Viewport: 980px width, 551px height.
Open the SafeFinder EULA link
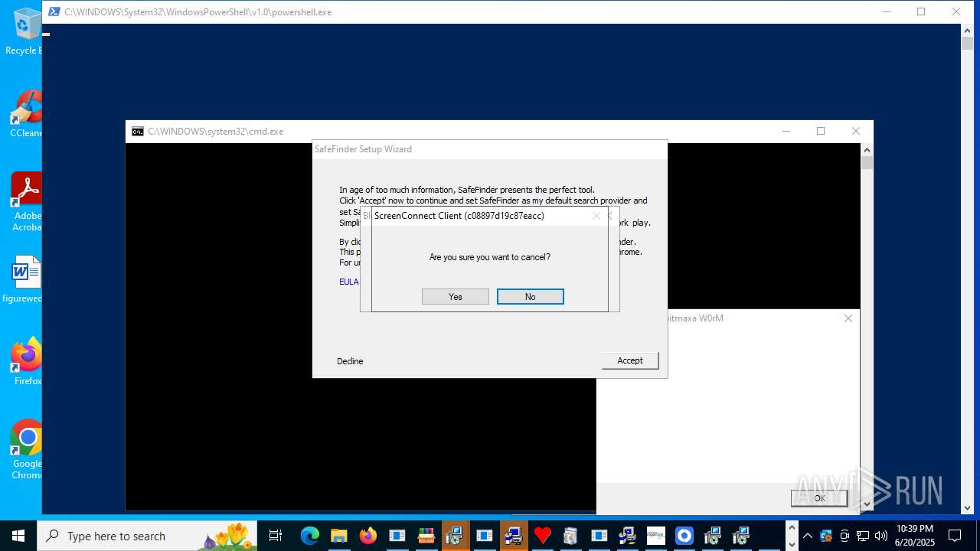(x=348, y=282)
